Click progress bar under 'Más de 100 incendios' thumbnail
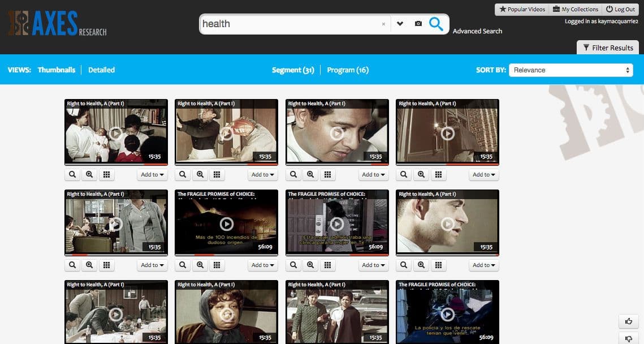Screen dimensions: 644x344 pos(226,255)
